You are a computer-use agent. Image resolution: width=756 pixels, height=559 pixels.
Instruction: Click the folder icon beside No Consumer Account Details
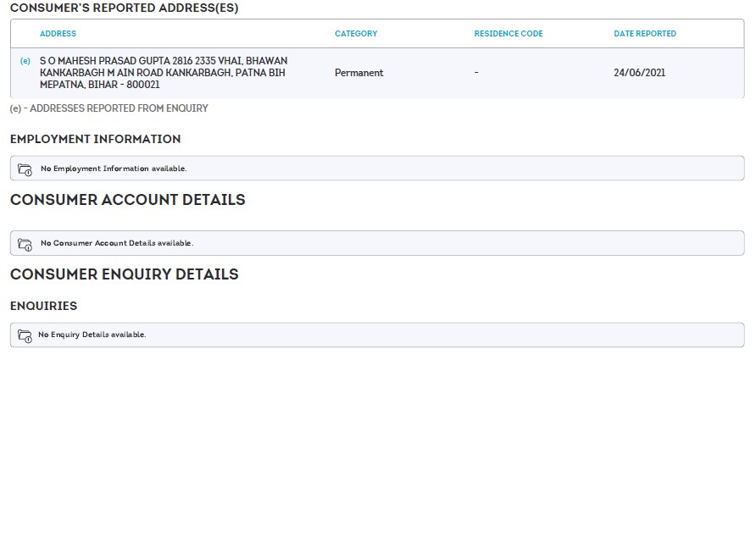[x=25, y=244]
